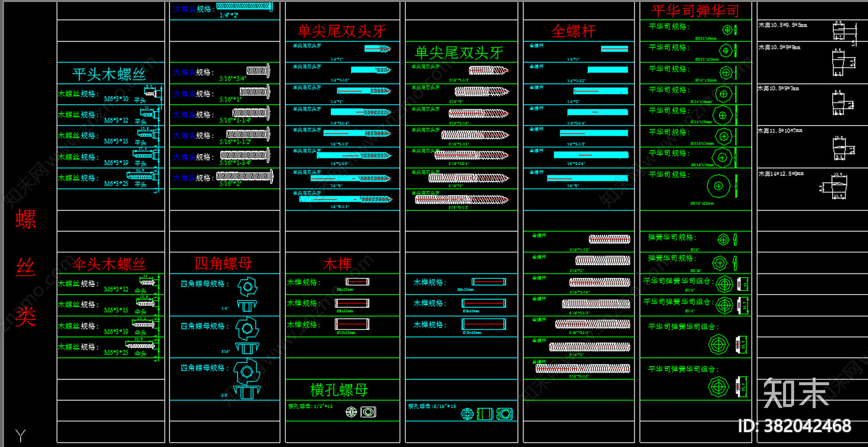Select the red 平华司弹华司 heading
868x447 pixels.
[x=695, y=11]
